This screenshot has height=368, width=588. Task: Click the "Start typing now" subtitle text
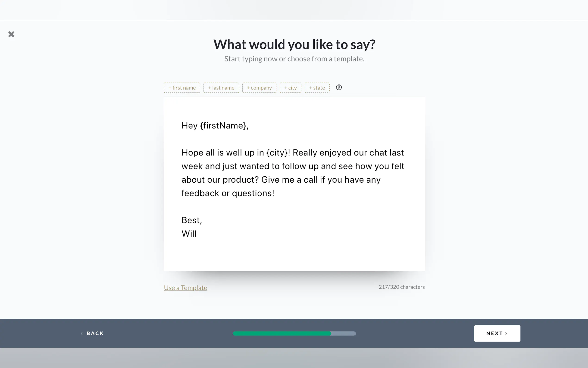tap(294, 59)
